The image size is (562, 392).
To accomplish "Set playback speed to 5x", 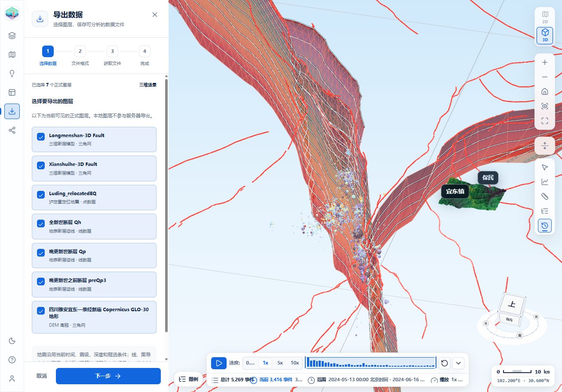I will pyautogui.click(x=280, y=363).
